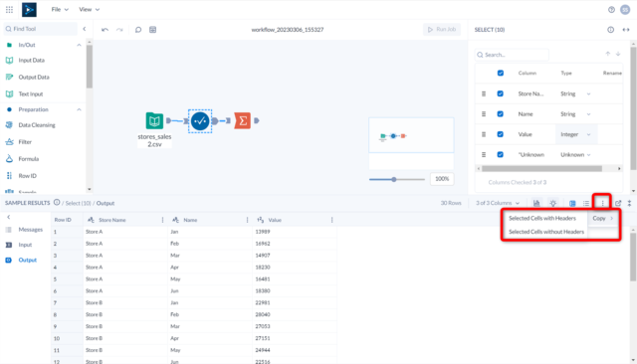Collapse the results side tabs chevron
The width and height of the screenshot is (637, 364).
coord(9,217)
